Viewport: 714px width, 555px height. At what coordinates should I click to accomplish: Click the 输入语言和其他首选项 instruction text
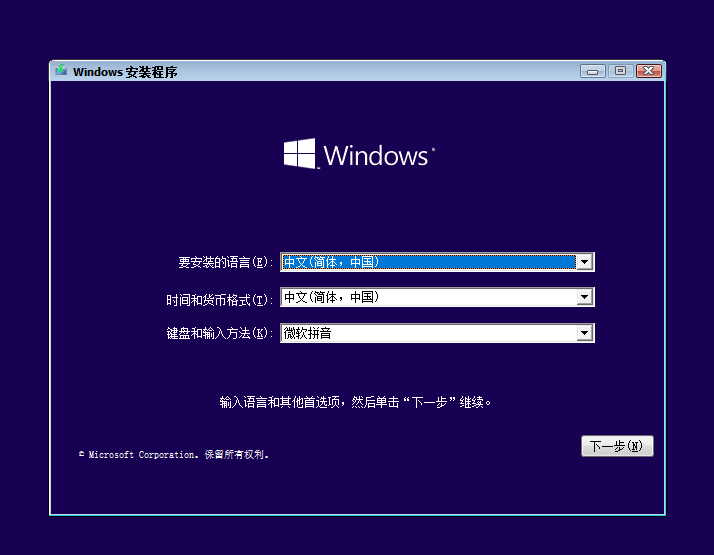[x=356, y=403]
